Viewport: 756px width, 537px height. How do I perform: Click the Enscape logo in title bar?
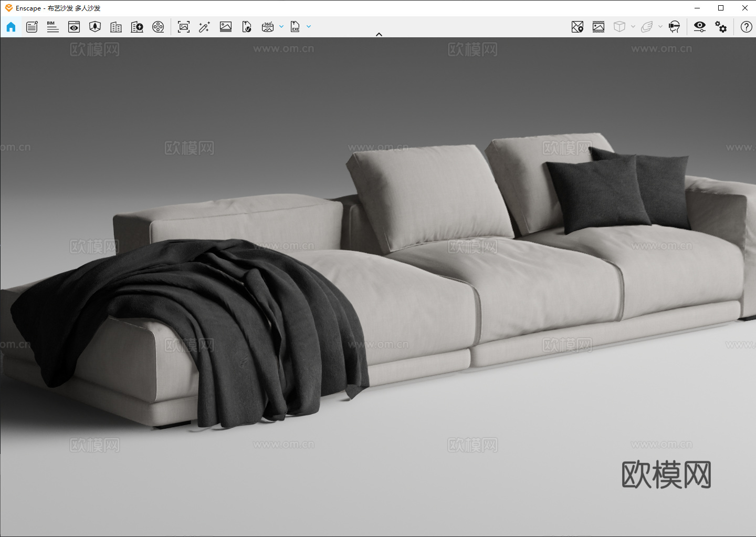coord(9,8)
